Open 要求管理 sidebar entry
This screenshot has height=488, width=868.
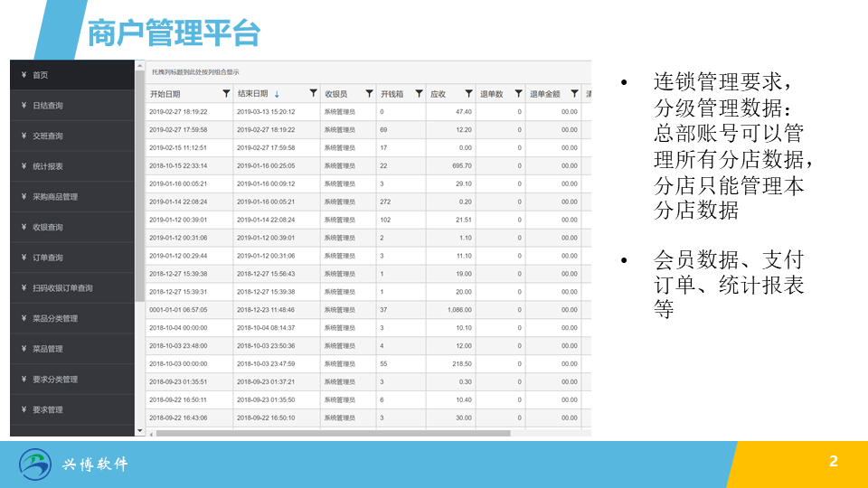coord(72,410)
